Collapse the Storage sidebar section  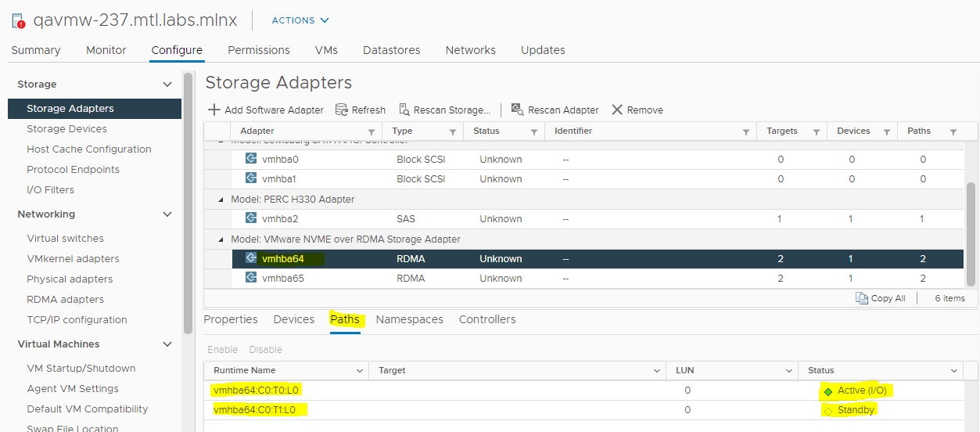coord(167,84)
